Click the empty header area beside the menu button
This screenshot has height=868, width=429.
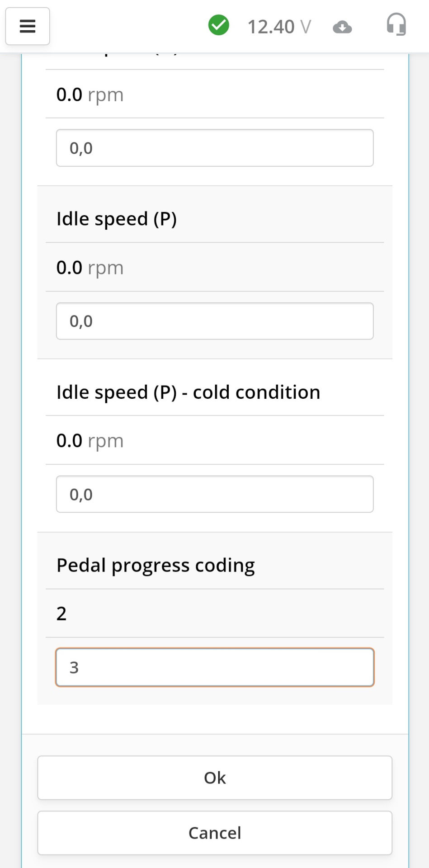pos(127,26)
